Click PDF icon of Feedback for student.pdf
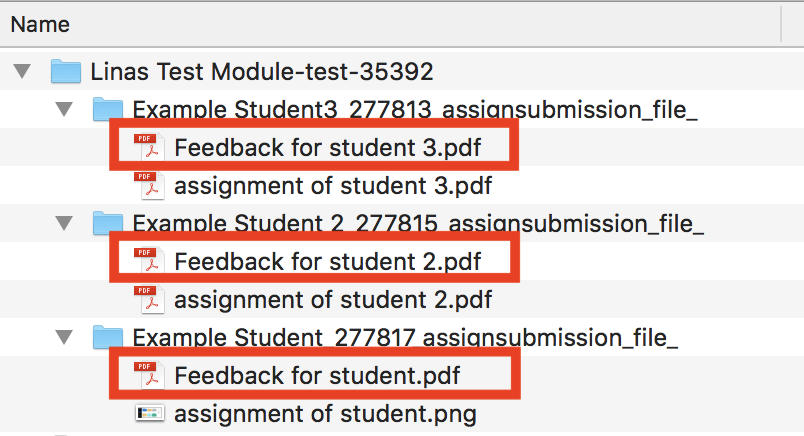The height and width of the screenshot is (436, 804). [149, 375]
